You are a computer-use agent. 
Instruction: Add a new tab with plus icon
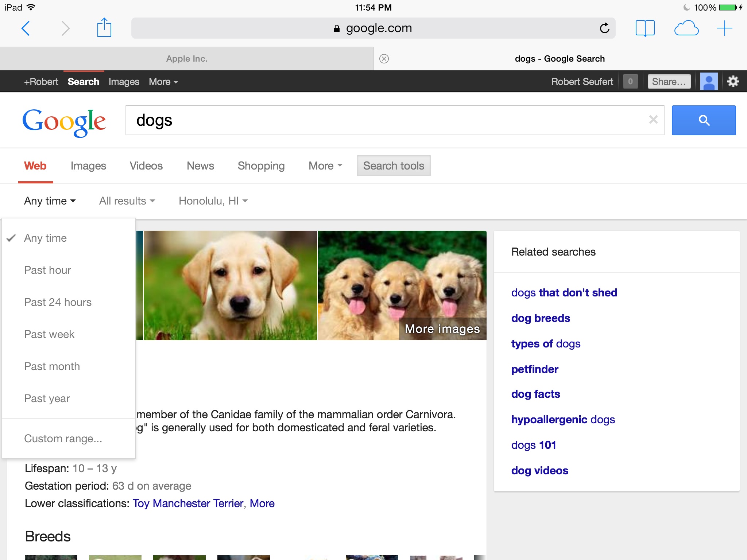[724, 28]
